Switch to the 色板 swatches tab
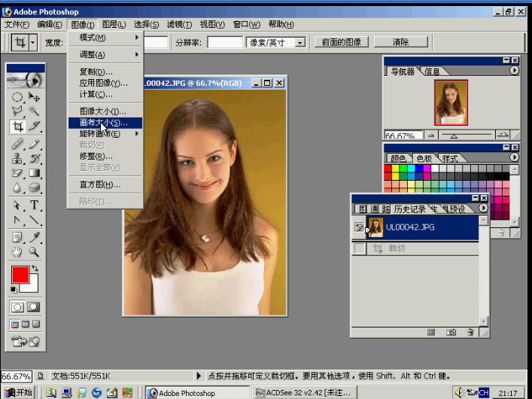The height and width of the screenshot is (399, 532). 423,158
